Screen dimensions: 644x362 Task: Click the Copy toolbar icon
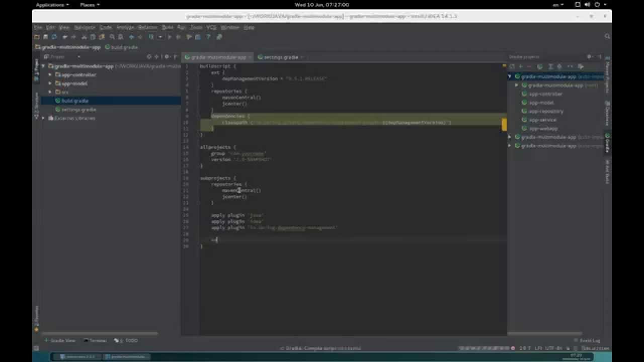click(x=92, y=37)
